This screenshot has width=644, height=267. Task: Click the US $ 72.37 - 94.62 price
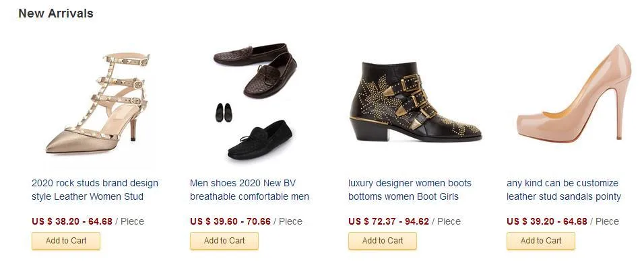tap(389, 221)
